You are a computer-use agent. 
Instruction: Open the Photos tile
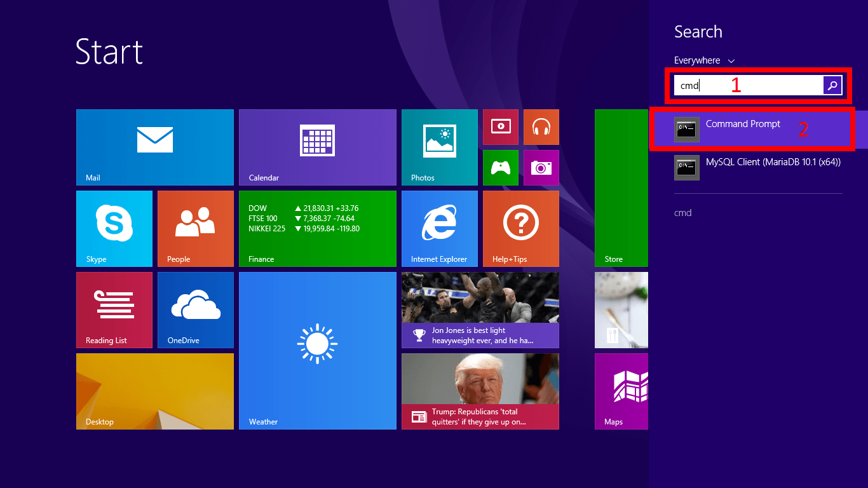point(440,147)
